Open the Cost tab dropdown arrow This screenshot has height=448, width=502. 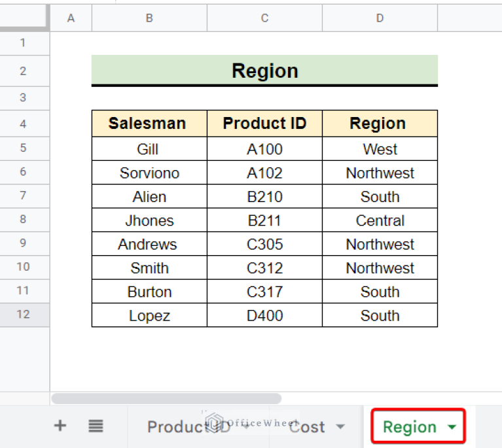[340, 427]
